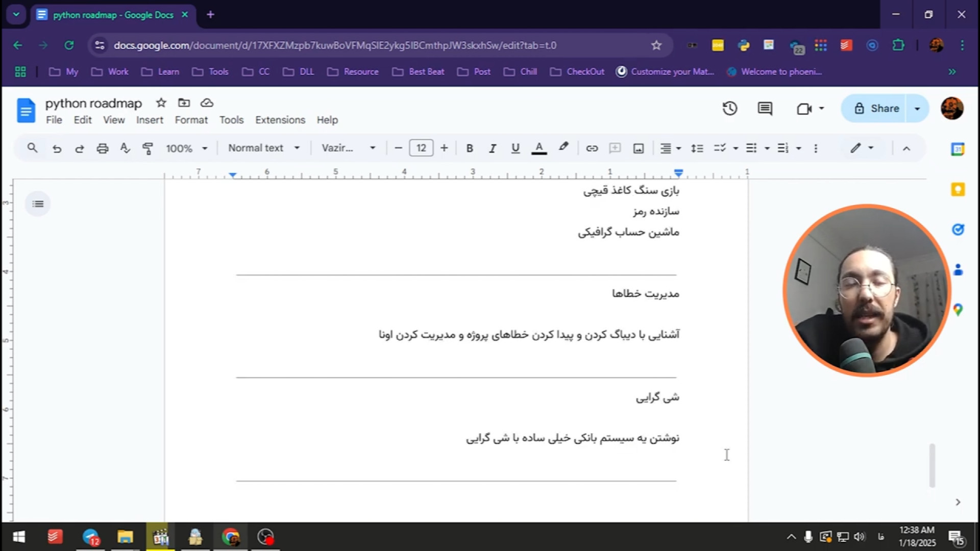Image resolution: width=980 pixels, height=551 pixels.
Task: Decrease the font size
Action: point(399,148)
